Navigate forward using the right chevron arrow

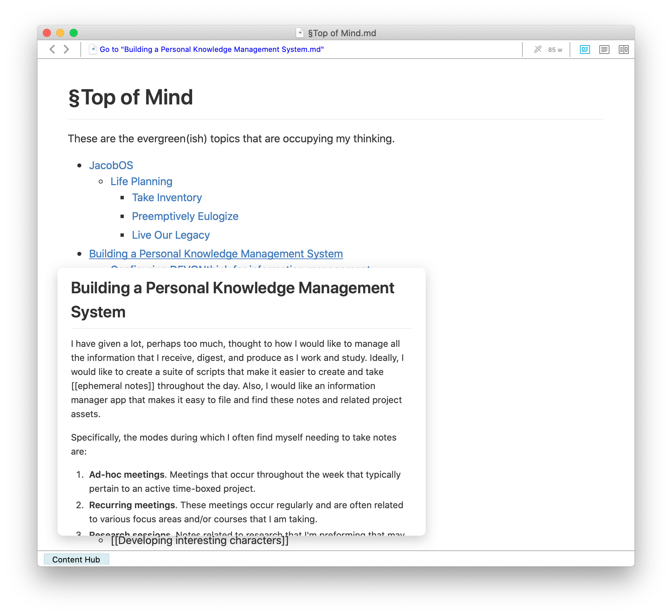coord(66,49)
